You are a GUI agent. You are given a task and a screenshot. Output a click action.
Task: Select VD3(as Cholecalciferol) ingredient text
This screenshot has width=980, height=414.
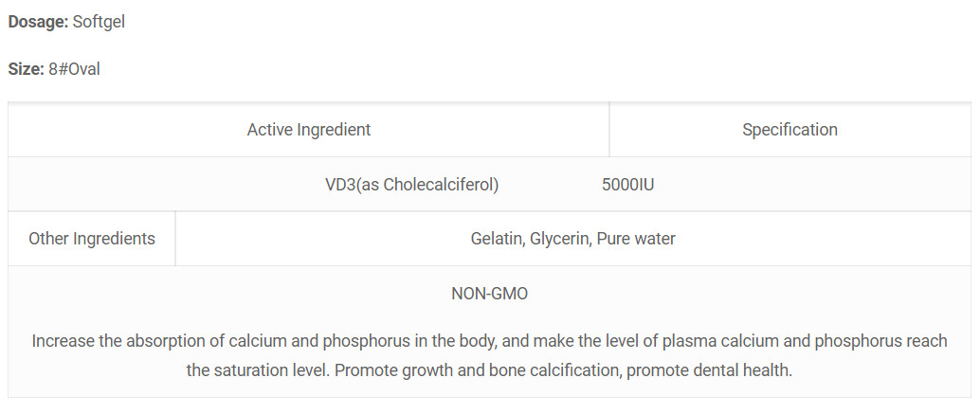tap(412, 185)
